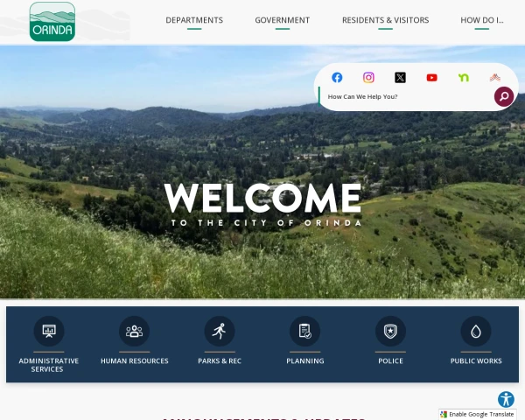Image resolution: width=525 pixels, height=420 pixels.
Task: Enable Google Translate
Action: tap(478, 414)
